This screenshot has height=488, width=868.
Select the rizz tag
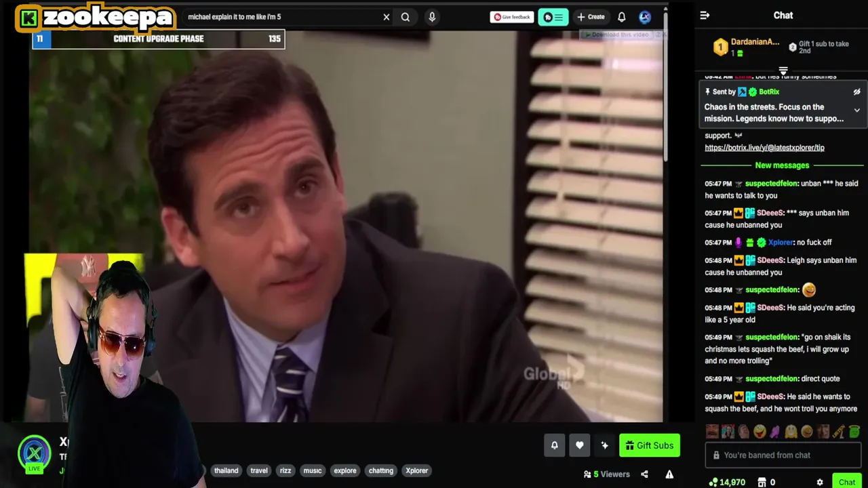click(285, 470)
